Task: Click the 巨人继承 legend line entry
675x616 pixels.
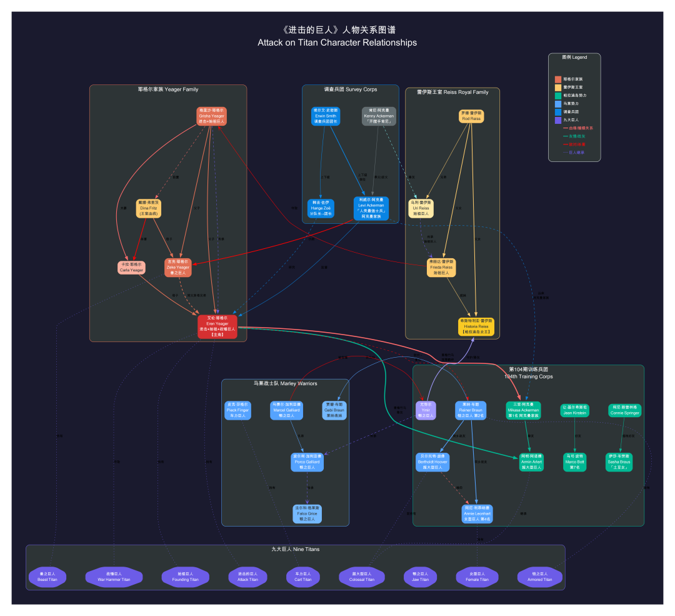Action: [574, 153]
